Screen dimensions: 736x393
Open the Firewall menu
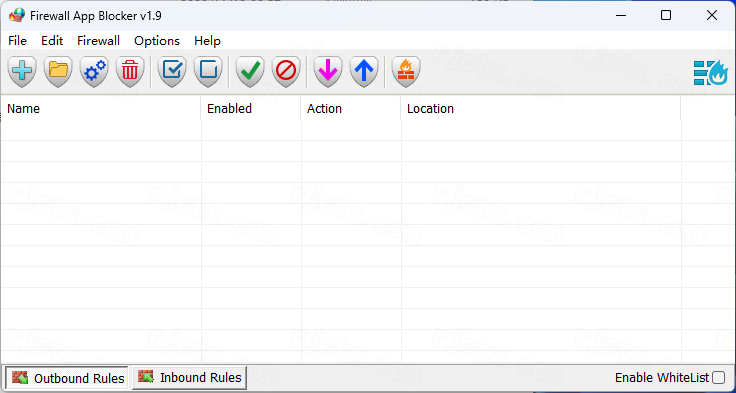(x=99, y=41)
